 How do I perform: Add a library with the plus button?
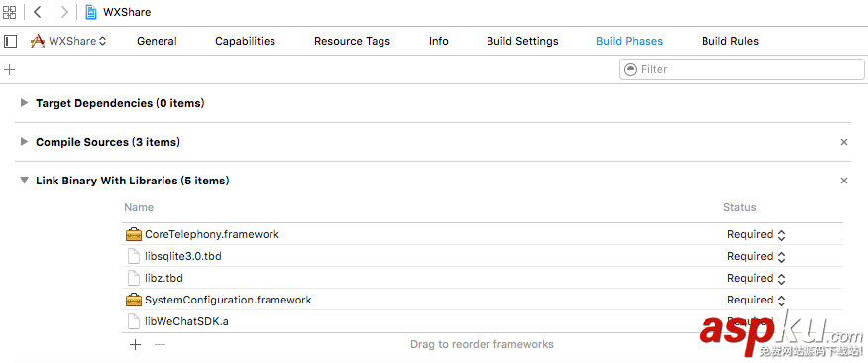pyautogui.click(x=135, y=345)
